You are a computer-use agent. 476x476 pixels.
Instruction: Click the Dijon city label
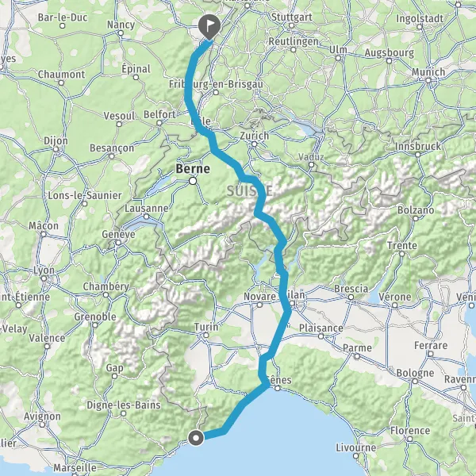[x=56, y=141]
